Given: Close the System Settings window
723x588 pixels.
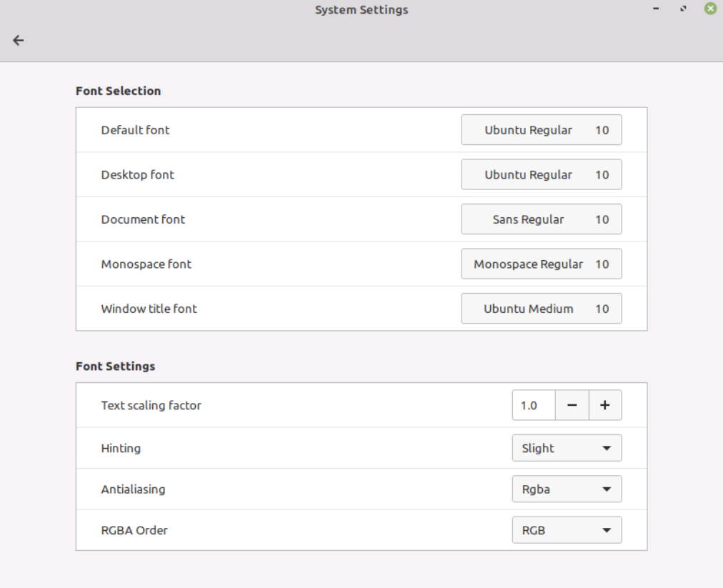Looking at the screenshot, I should click(x=709, y=10).
